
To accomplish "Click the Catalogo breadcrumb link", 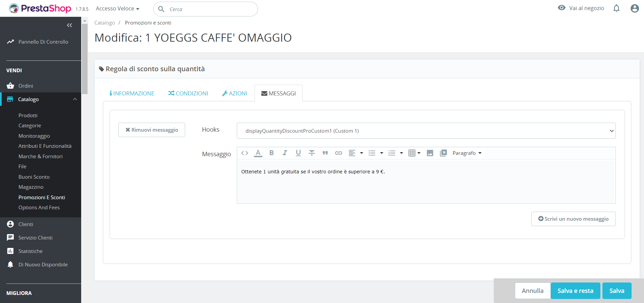I will pyautogui.click(x=105, y=23).
